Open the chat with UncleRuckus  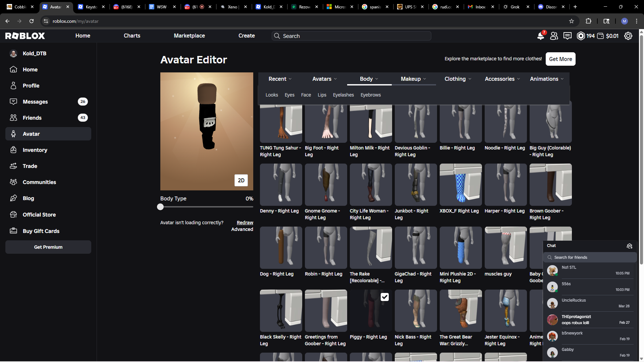(x=590, y=303)
